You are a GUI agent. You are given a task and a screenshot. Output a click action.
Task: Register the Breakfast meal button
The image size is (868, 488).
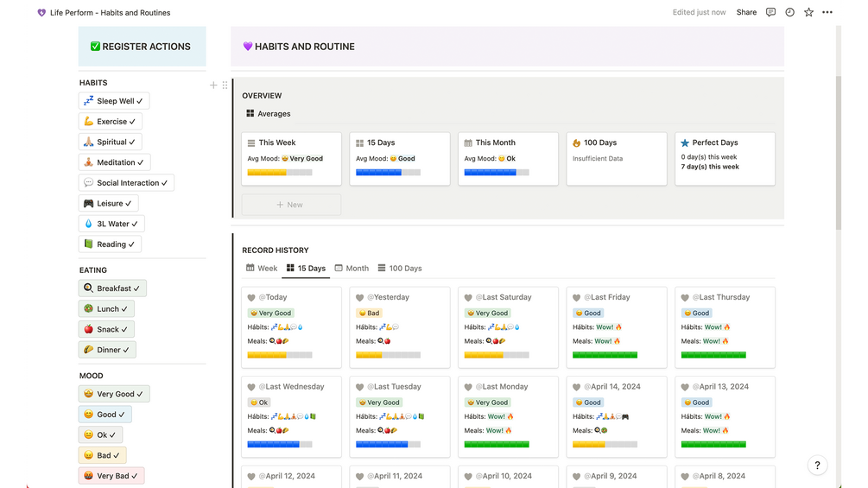(113, 288)
